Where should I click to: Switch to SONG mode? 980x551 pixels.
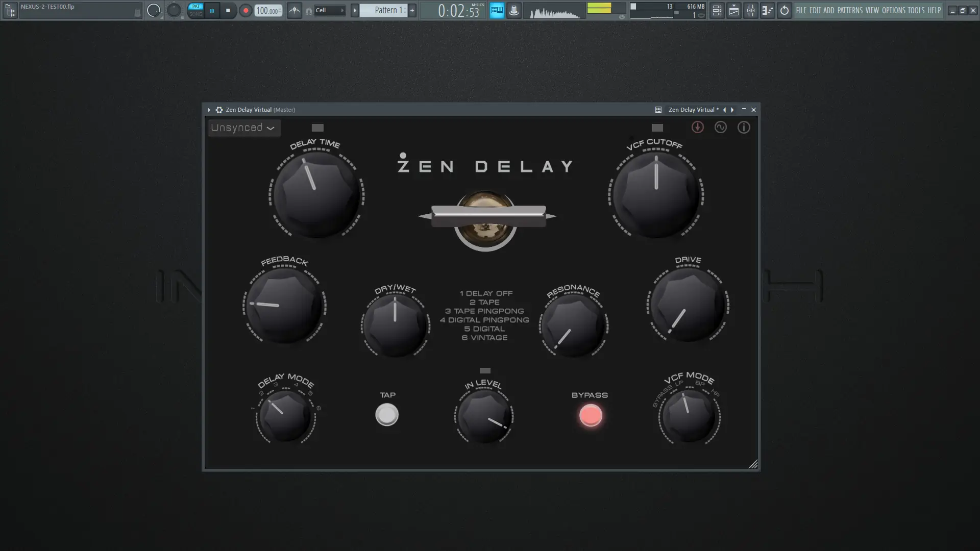(x=196, y=14)
